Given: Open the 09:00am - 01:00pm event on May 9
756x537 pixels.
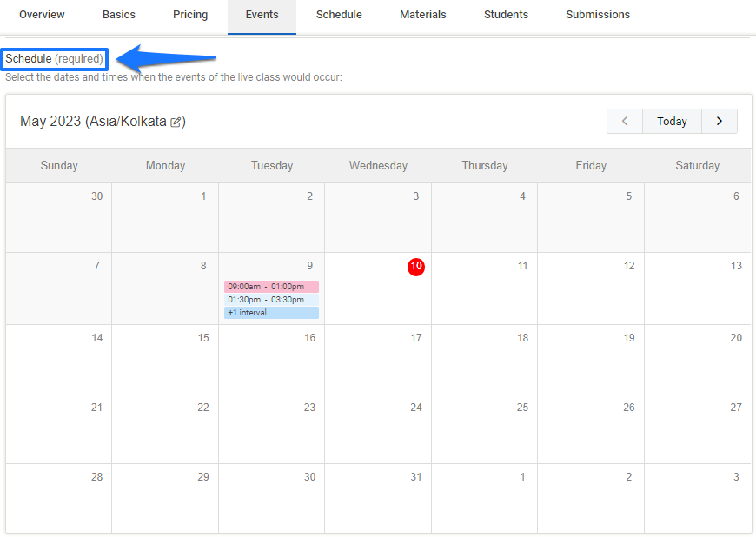Looking at the screenshot, I should click(271, 287).
